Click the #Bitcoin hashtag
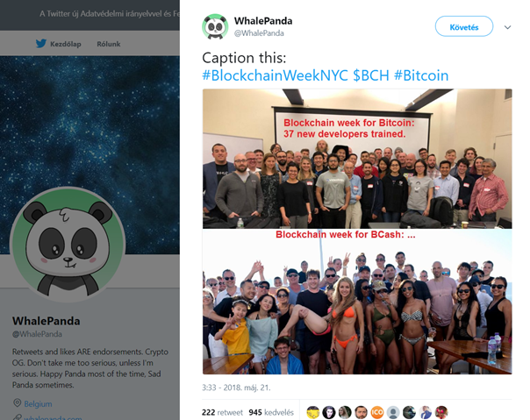The height and width of the screenshot is (420, 530). 421,75
